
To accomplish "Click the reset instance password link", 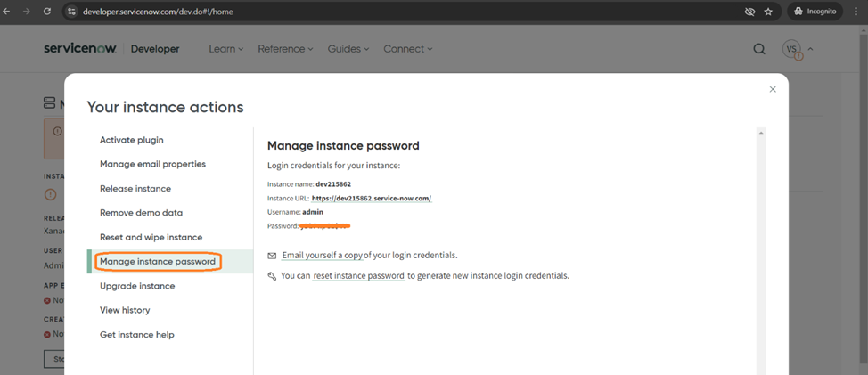I will click(358, 276).
